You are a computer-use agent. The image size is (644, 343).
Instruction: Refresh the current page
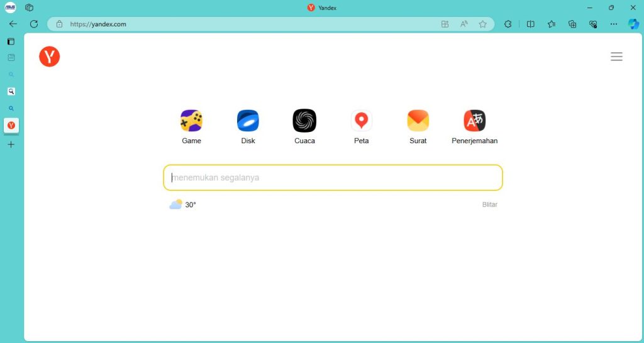[x=34, y=24]
